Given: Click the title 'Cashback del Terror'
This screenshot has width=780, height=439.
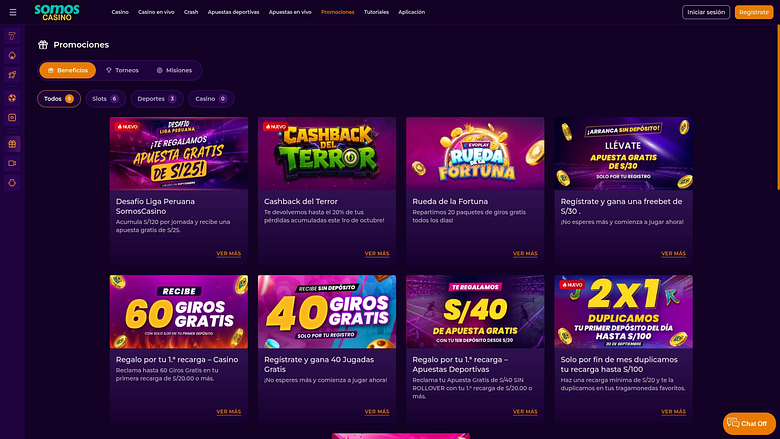Looking at the screenshot, I should pos(300,201).
